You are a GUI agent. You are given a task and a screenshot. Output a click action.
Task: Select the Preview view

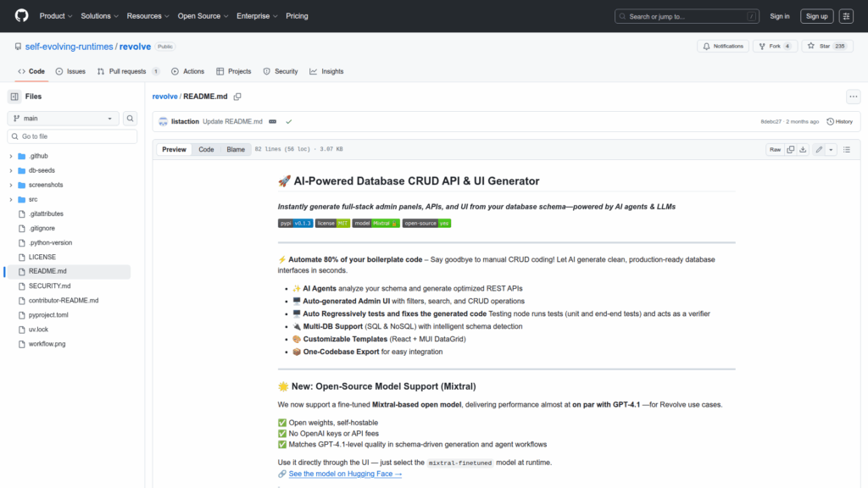175,149
